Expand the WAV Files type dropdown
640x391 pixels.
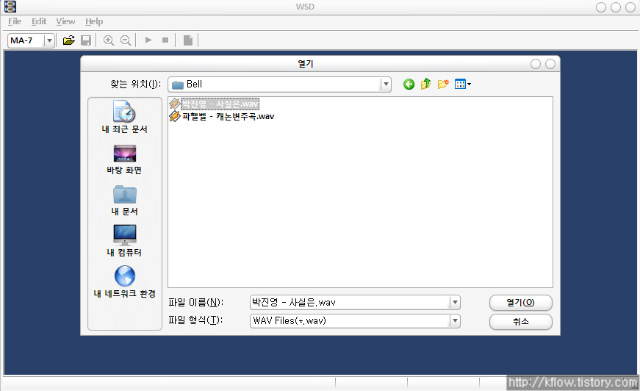pyautogui.click(x=455, y=321)
